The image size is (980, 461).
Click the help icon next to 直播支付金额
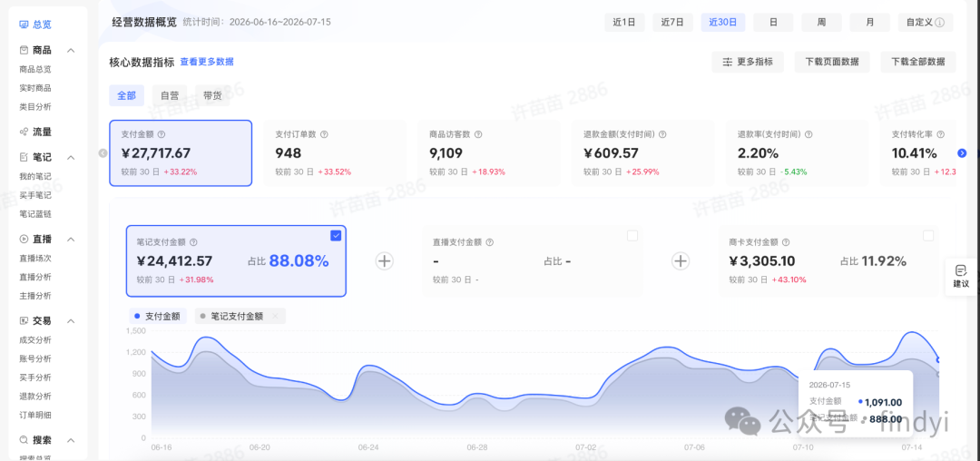pos(489,242)
